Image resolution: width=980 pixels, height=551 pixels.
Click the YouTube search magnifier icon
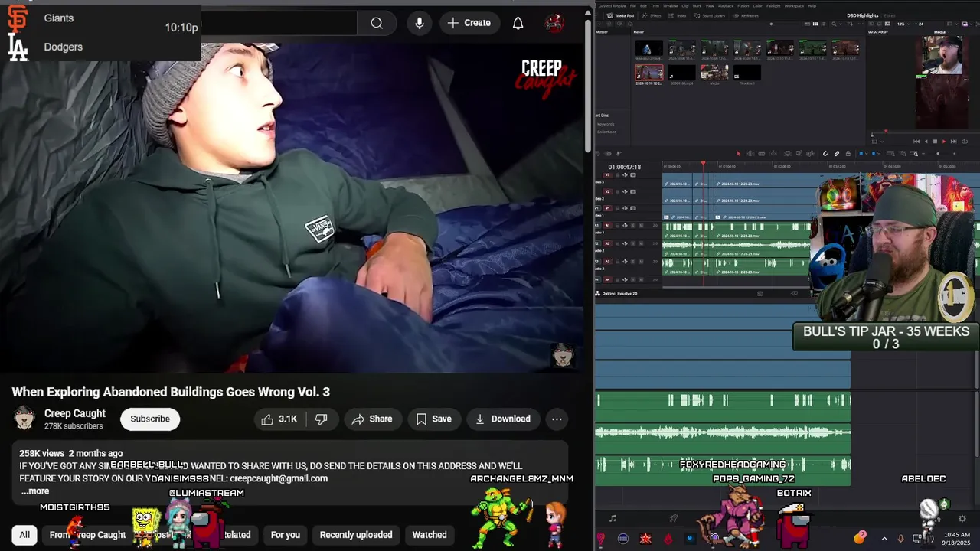tap(377, 23)
